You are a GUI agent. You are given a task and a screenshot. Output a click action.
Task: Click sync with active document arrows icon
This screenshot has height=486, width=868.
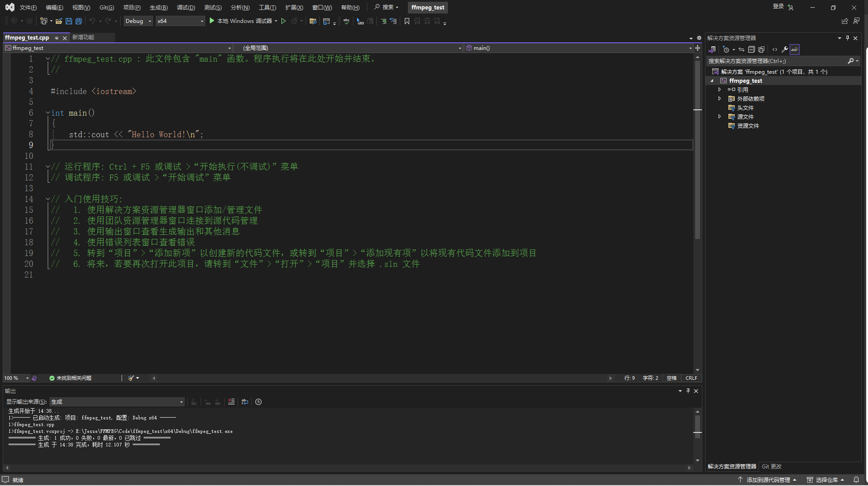pyautogui.click(x=741, y=49)
